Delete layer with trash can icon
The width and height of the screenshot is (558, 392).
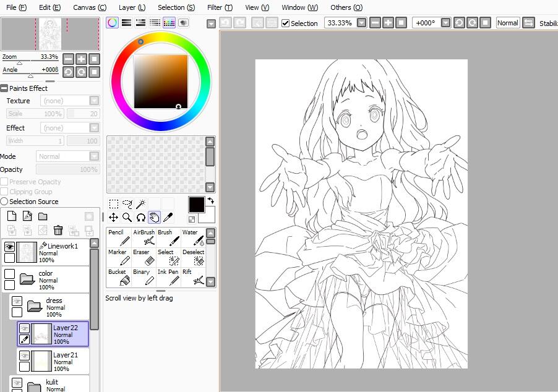pos(58,230)
